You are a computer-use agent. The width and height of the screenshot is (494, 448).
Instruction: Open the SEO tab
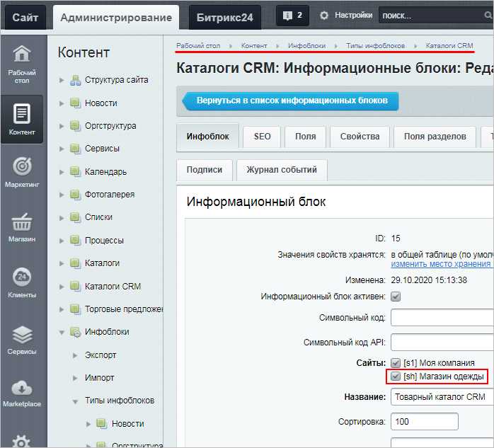click(262, 137)
